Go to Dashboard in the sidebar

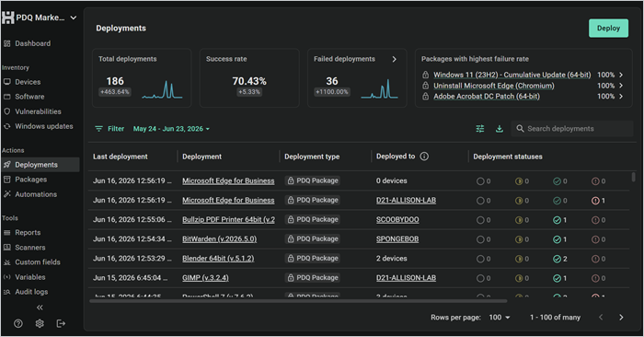pyautogui.click(x=33, y=43)
